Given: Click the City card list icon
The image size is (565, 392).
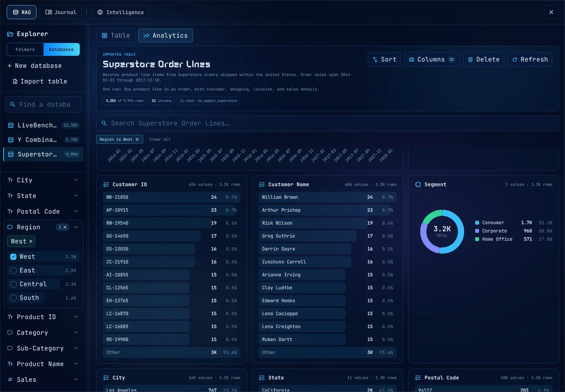Looking at the screenshot, I should click(x=106, y=378).
